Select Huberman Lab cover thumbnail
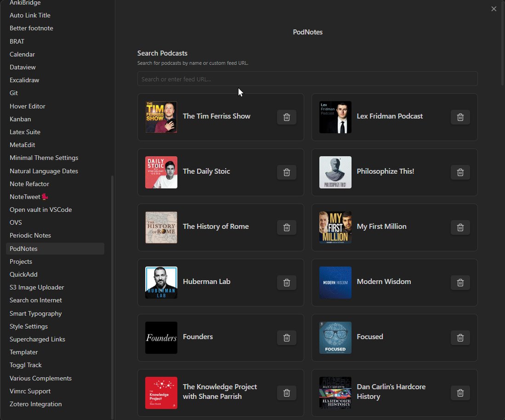505x420 pixels. point(161,282)
